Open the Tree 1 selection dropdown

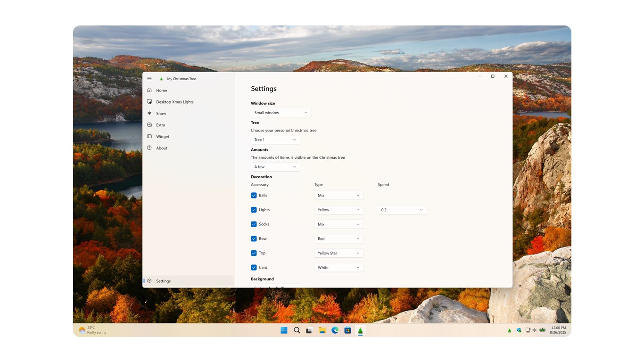(275, 140)
